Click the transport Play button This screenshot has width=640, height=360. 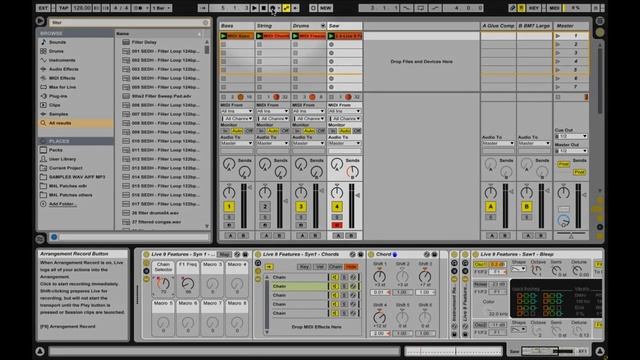click(x=254, y=8)
